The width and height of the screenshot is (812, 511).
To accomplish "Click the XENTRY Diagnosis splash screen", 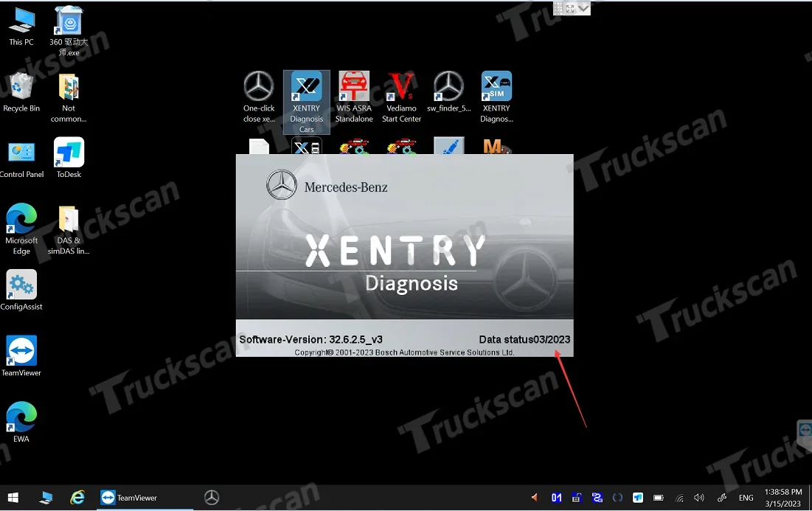I will [x=404, y=255].
